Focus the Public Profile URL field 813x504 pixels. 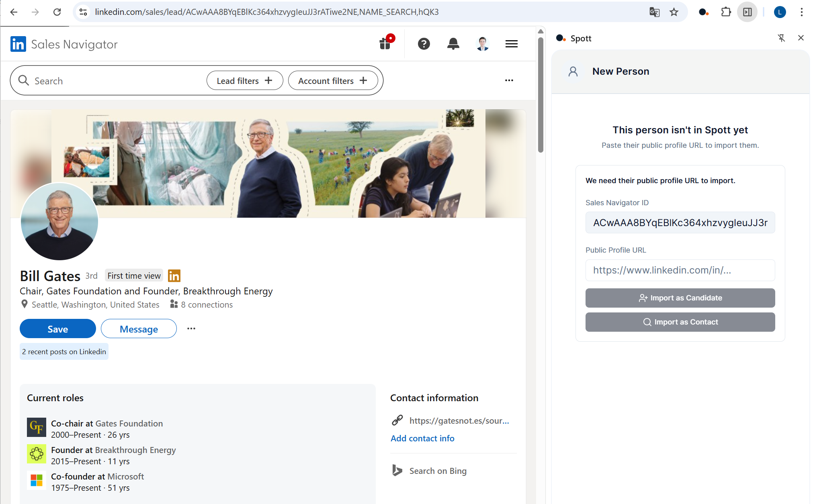click(x=680, y=270)
